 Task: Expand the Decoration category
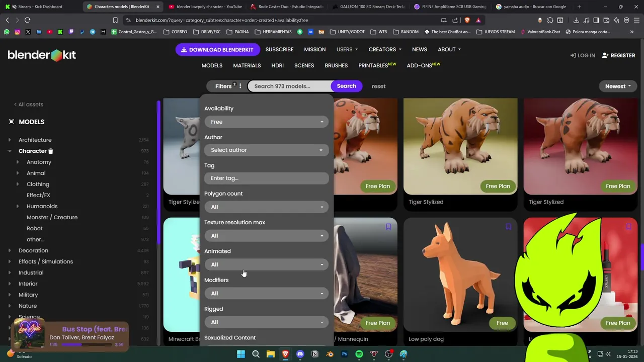point(10,250)
